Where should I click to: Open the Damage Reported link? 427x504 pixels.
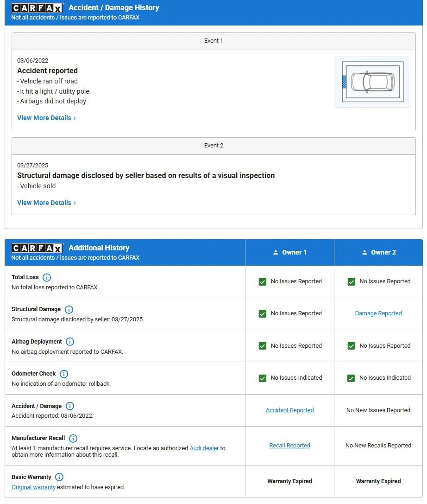pyautogui.click(x=378, y=313)
